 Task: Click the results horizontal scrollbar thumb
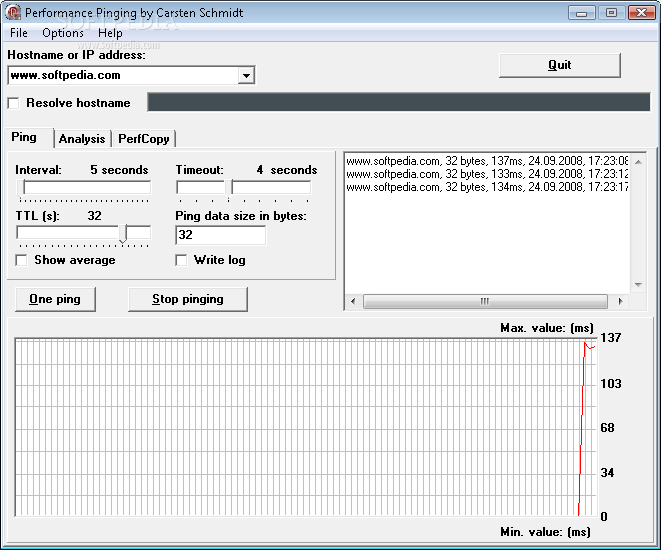pos(485,301)
